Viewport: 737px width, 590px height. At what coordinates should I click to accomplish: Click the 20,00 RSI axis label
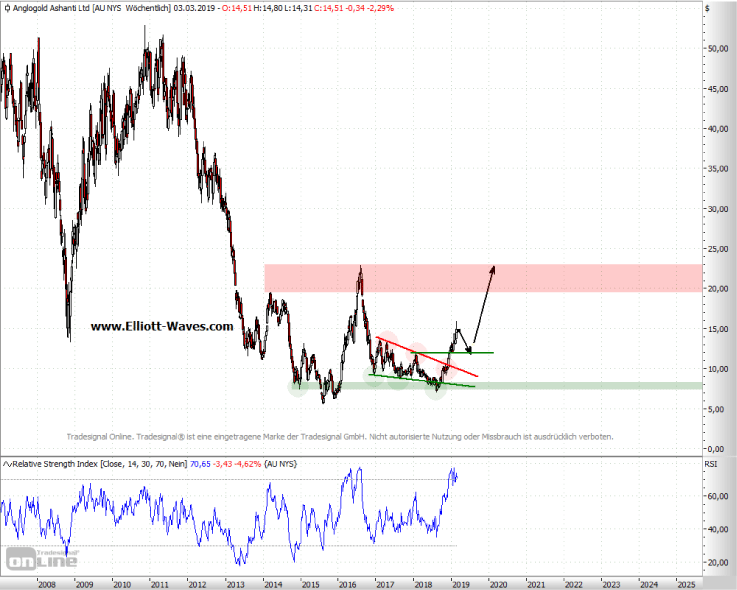click(x=717, y=563)
